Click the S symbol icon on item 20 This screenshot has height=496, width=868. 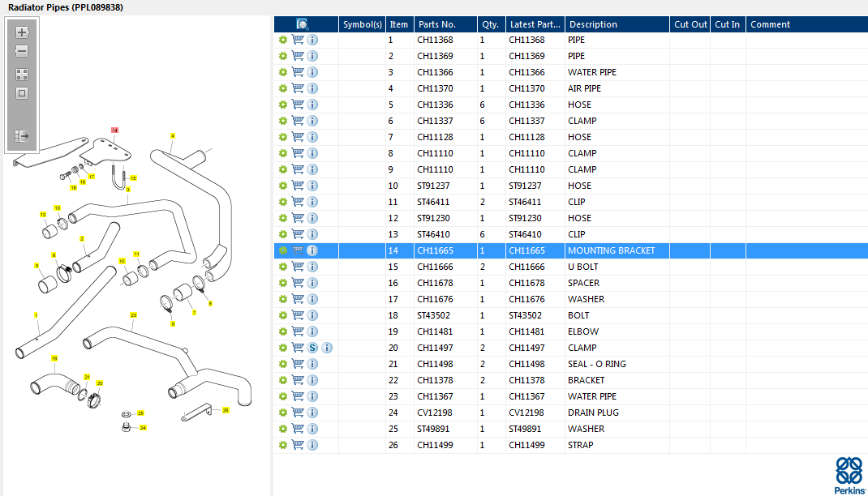312,348
